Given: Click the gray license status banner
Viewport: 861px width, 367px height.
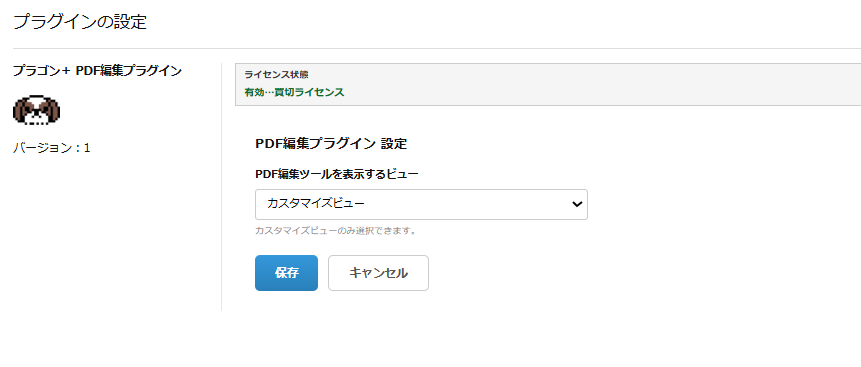Looking at the screenshot, I should (x=548, y=85).
